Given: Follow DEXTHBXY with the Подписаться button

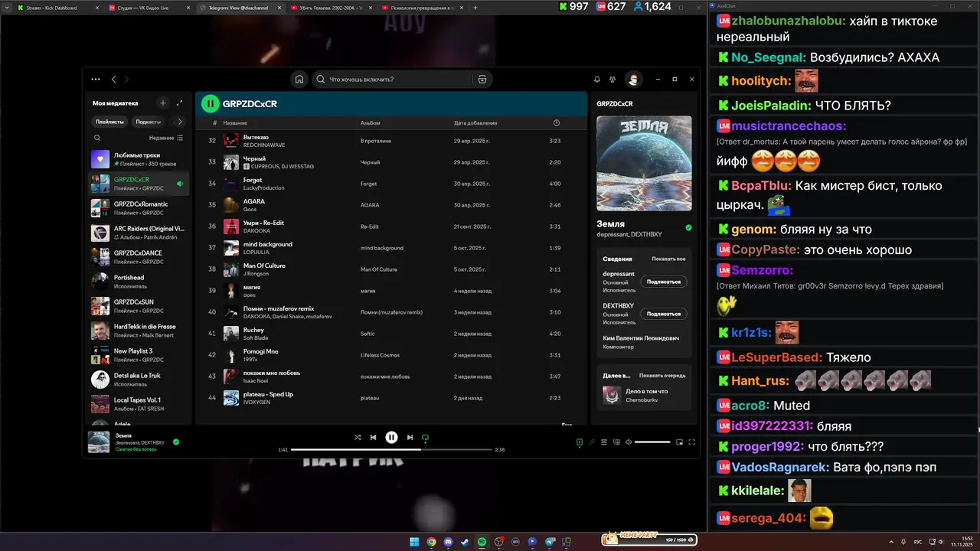Looking at the screenshot, I should (664, 314).
